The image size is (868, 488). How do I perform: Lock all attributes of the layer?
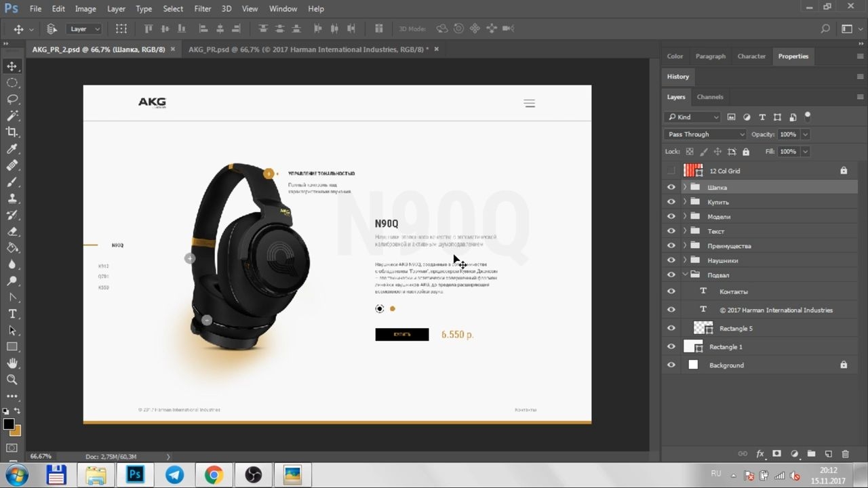click(x=746, y=152)
